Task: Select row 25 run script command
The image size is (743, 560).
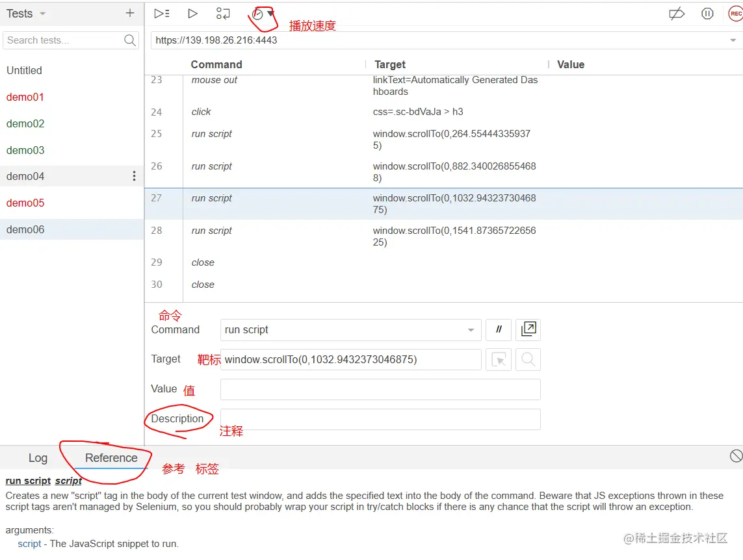Action: tap(443, 139)
